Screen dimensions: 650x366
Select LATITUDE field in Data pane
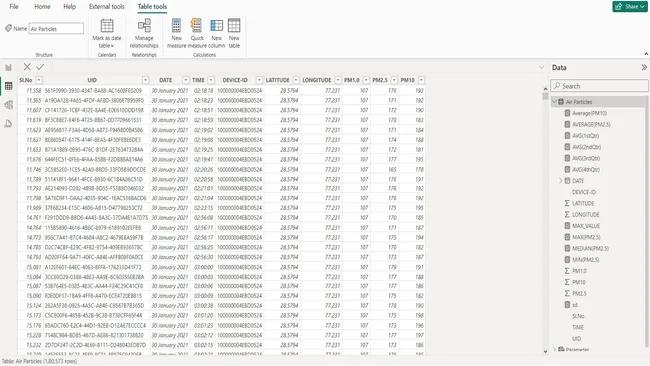(x=583, y=203)
